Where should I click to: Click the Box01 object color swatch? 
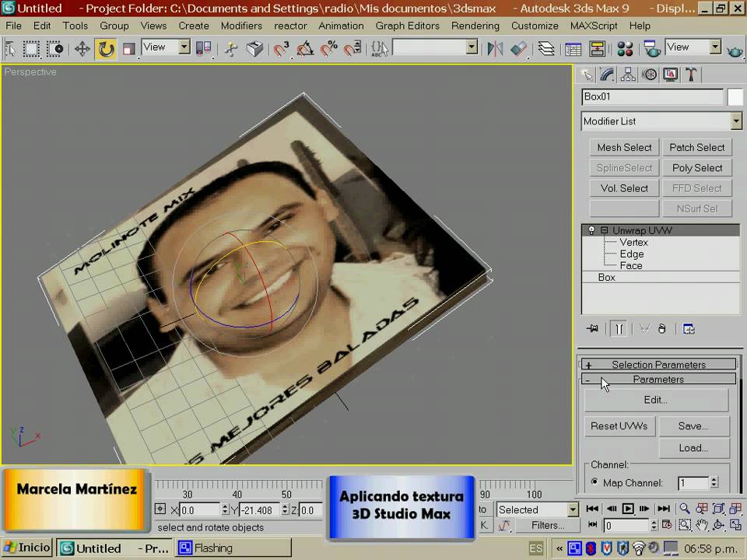pyautogui.click(x=735, y=97)
